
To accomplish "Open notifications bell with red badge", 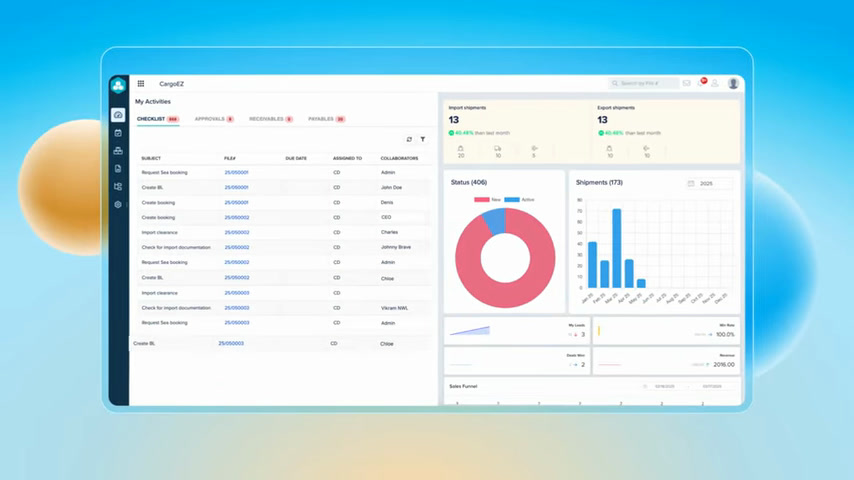I will coord(702,82).
